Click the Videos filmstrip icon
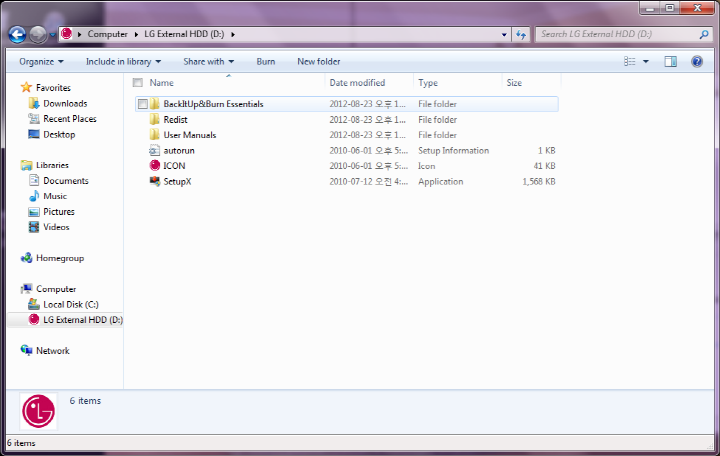The image size is (720, 456). tap(34, 227)
